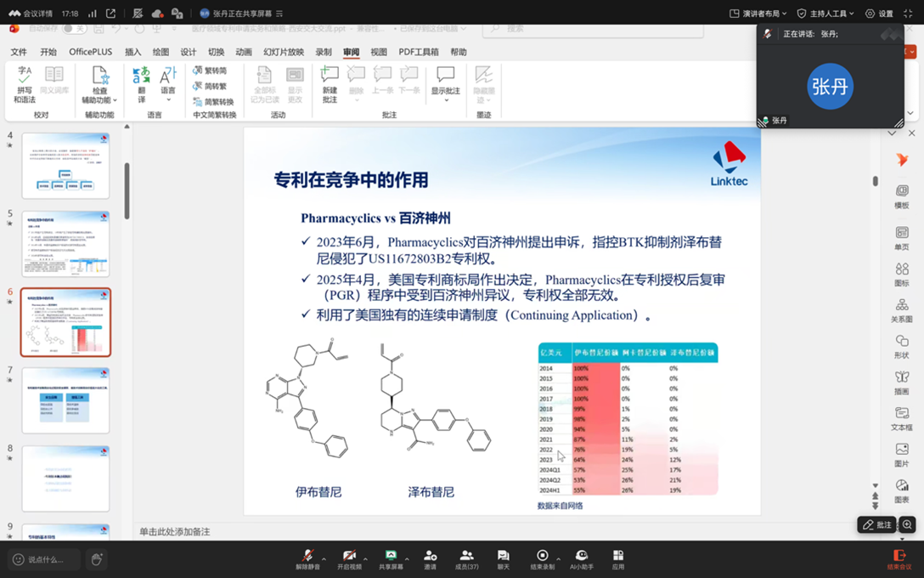Viewport: 924px width, 578px height.
Task: Toggle the 自动保存 autosave switch
Action: point(74,28)
